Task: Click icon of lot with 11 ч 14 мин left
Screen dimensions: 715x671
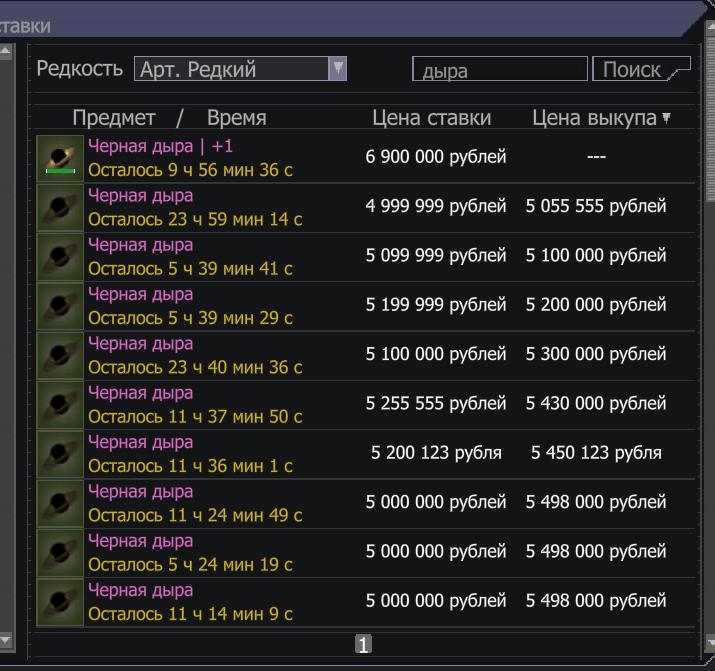Action: tap(60, 602)
